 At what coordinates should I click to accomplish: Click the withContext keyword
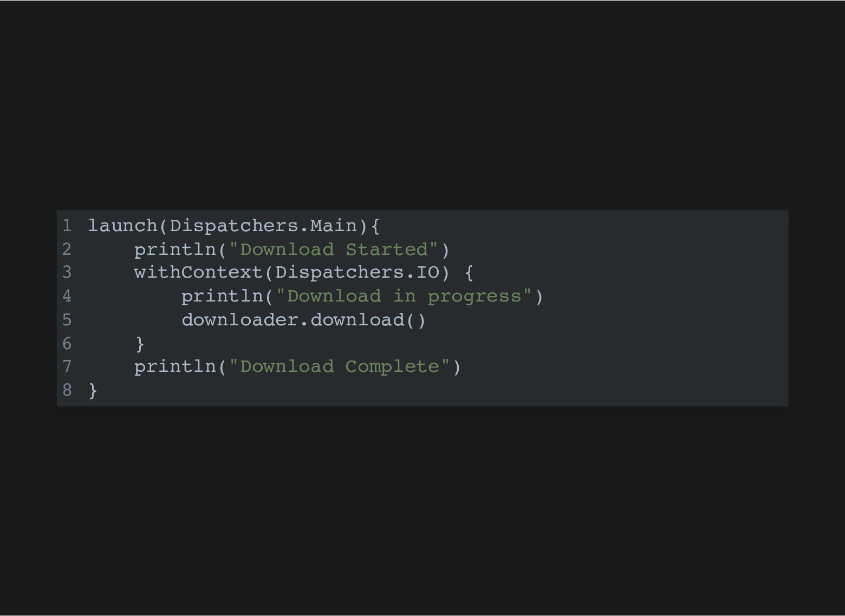[198, 272]
